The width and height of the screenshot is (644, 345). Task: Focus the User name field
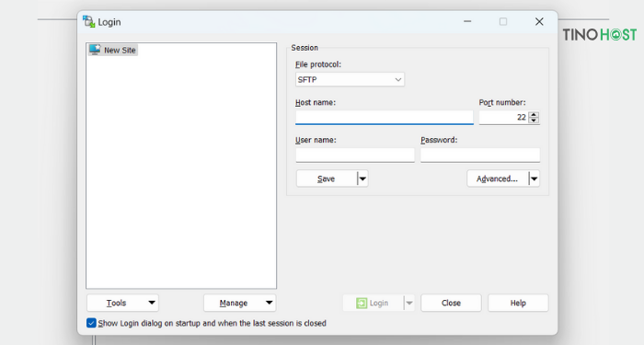[x=355, y=155]
